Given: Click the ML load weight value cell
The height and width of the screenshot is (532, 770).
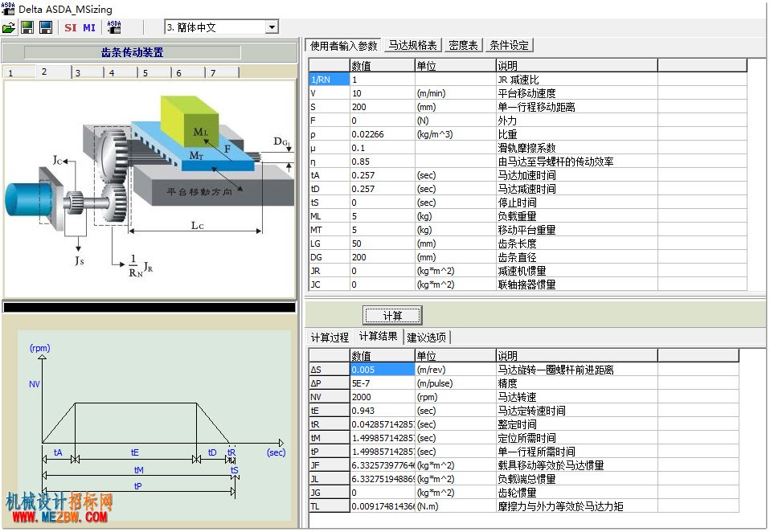Looking at the screenshot, I should 382,216.
